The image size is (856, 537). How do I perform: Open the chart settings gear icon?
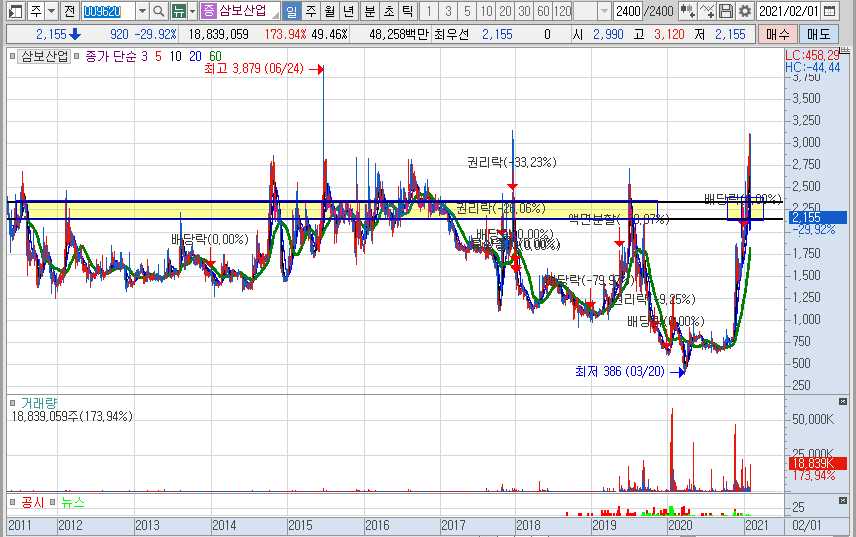pos(744,11)
